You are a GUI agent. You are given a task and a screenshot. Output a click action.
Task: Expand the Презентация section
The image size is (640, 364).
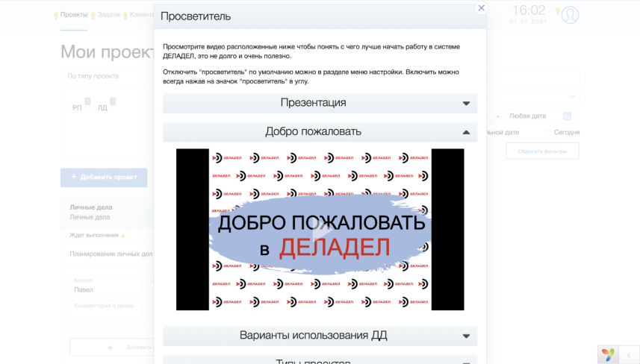pos(320,103)
